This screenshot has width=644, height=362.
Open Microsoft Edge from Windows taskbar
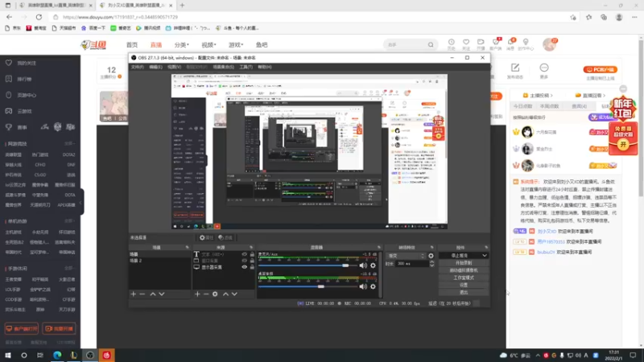coord(57,355)
